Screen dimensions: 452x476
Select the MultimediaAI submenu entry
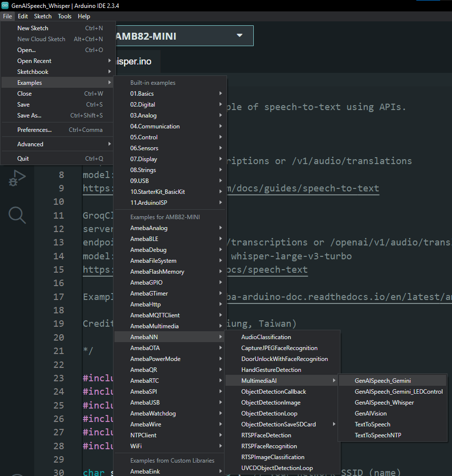point(282,381)
